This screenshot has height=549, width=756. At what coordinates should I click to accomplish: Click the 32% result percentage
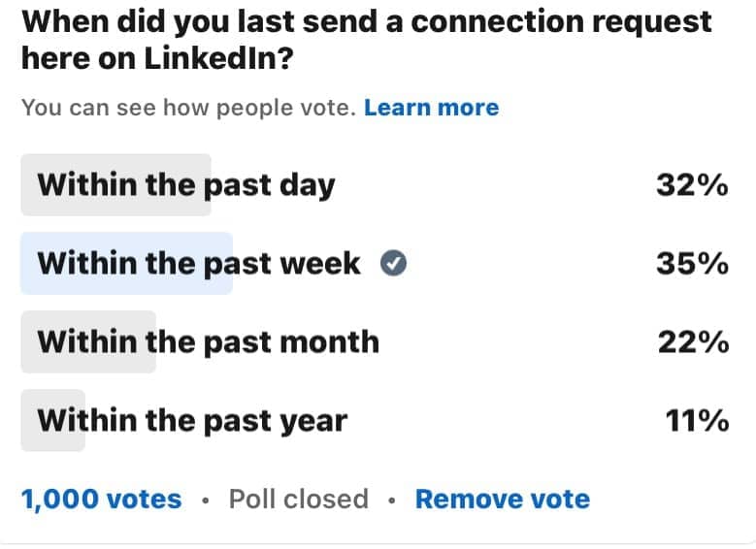[692, 184]
